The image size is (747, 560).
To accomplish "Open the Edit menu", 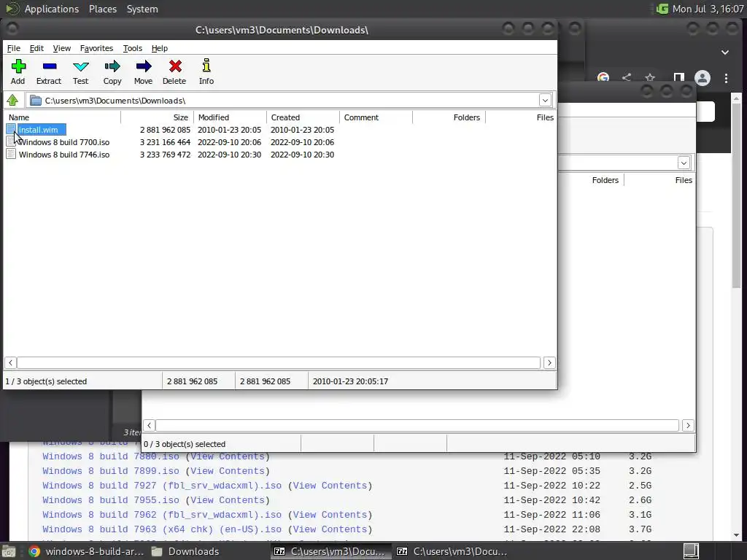I will (36, 48).
